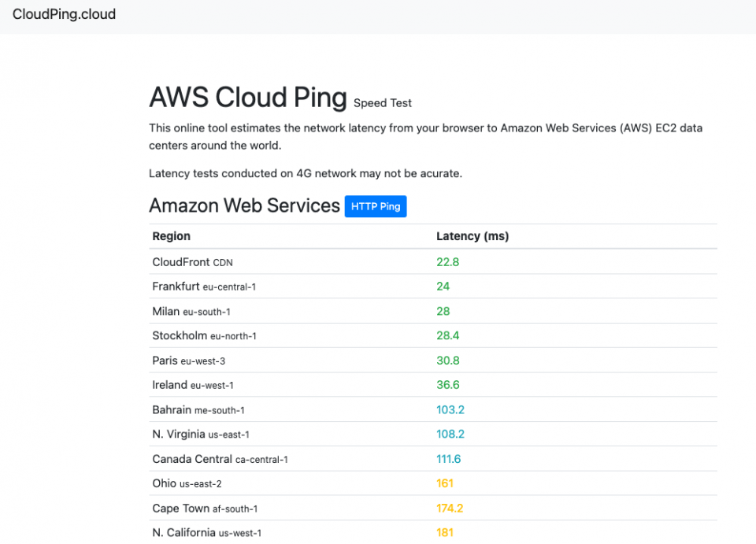Viewport: 756px width, 544px height.
Task: Click the Paris eu-west-3 region
Action: (189, 361)
